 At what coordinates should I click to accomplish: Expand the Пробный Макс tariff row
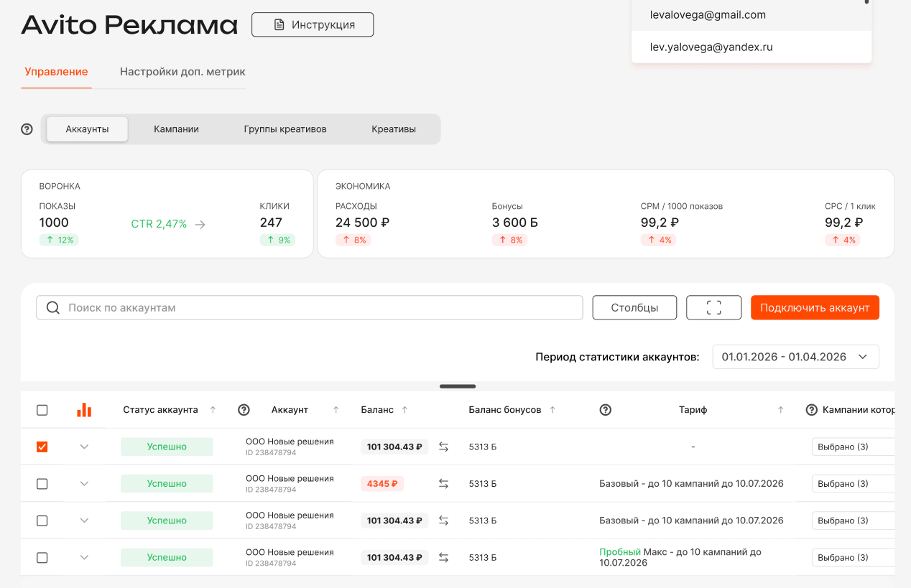(84, 558)
